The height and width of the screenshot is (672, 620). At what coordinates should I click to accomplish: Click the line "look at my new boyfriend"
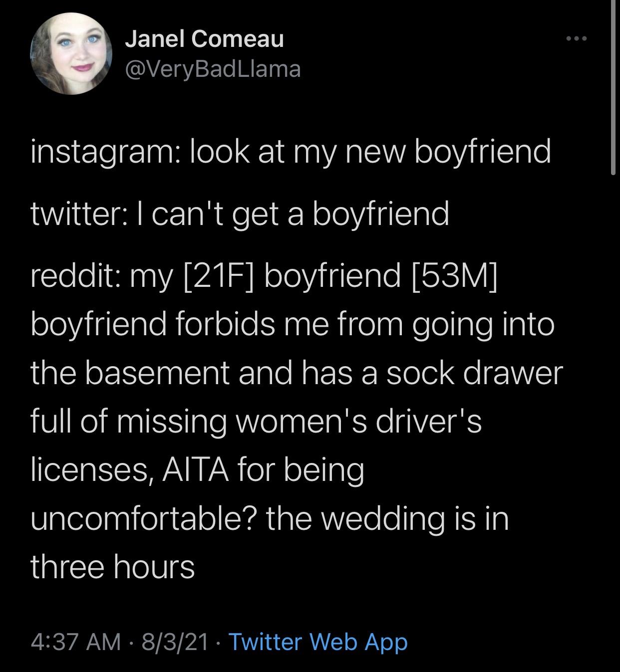370,152
